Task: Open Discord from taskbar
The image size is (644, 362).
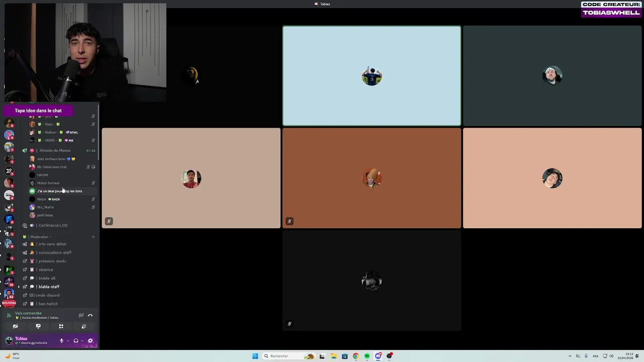Action: [378, 356]
